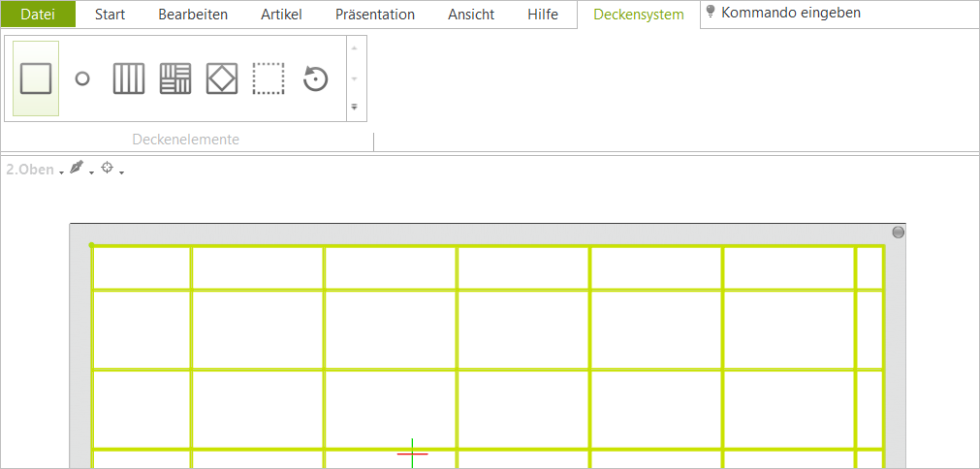Choose the mixed panel ceiling pattern

pos(175,78)
